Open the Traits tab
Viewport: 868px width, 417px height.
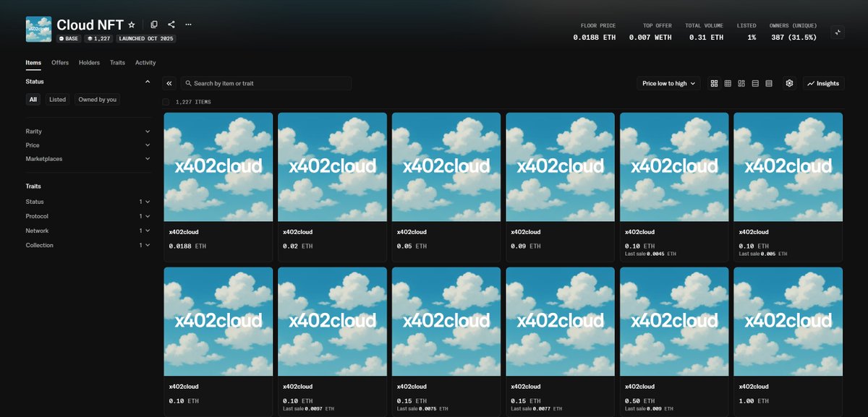point(117,63)
